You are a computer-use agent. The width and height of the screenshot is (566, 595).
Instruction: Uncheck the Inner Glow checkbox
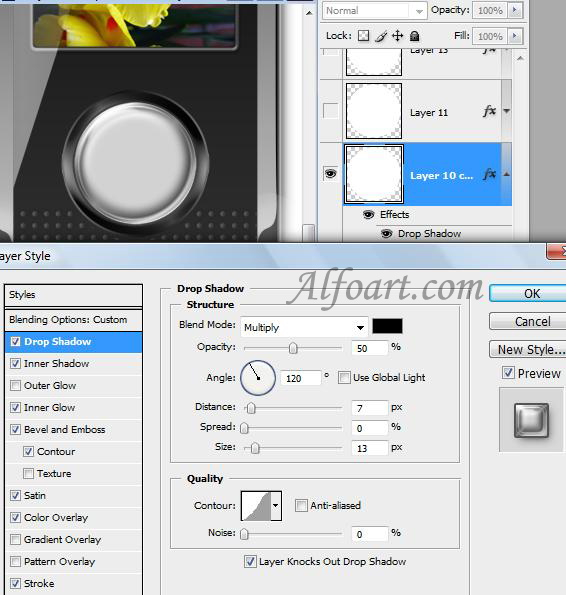tap(15, 408)
